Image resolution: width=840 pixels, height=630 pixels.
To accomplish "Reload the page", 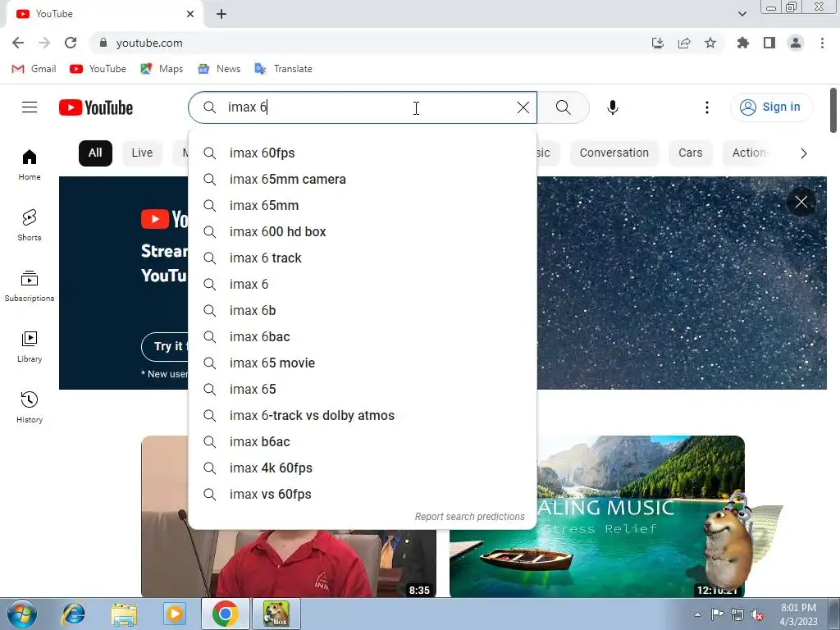I will click(71, 43).
